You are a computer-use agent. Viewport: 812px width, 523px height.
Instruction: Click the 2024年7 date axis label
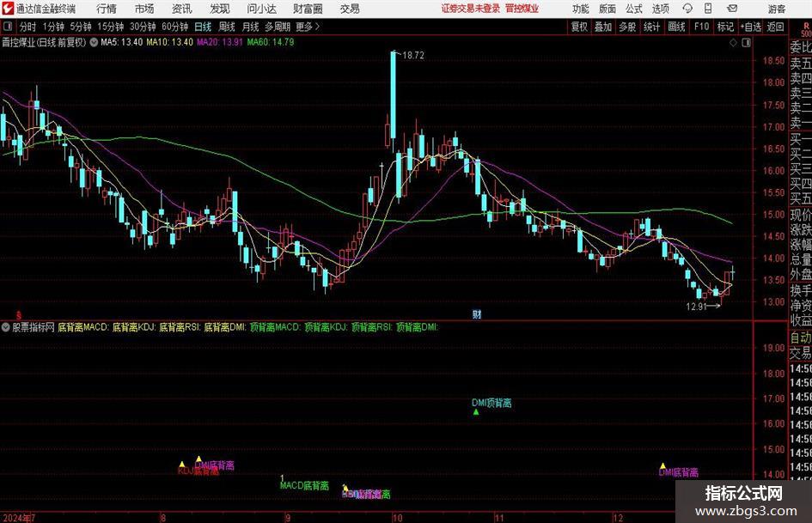(19, 518)
